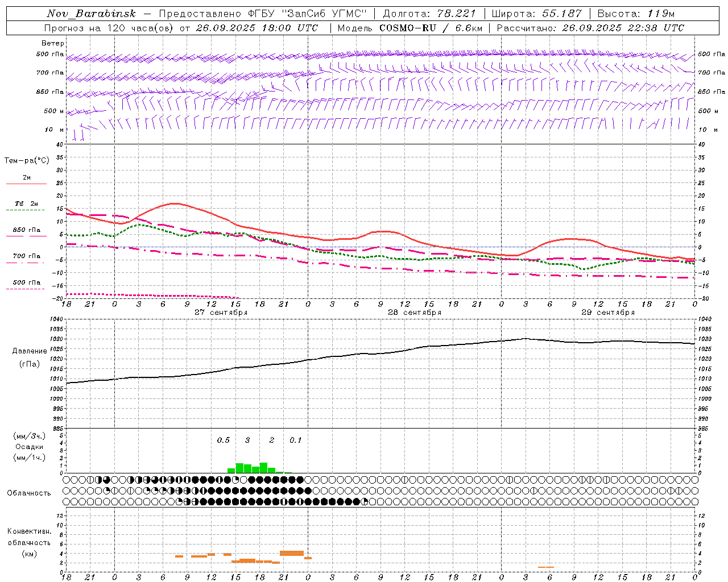Image resolution: width=728 pixels, height=582 pixels.
Task: Click the 'Высота: 119м' header field
Action: click(x=636, y=14)
